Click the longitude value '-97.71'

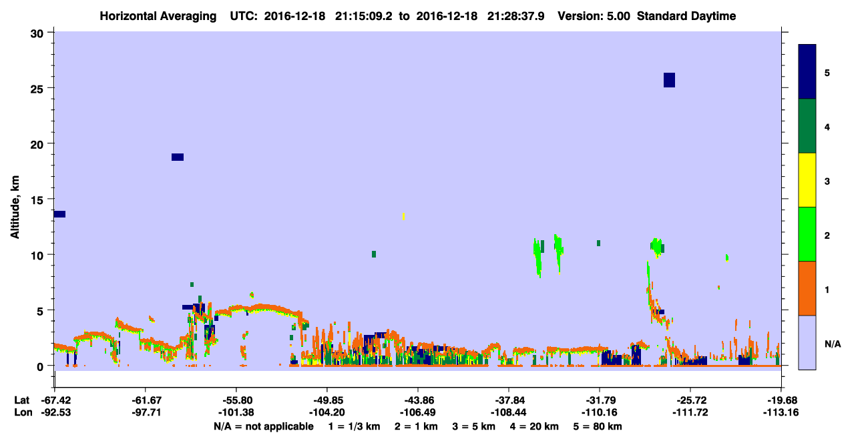145,412
